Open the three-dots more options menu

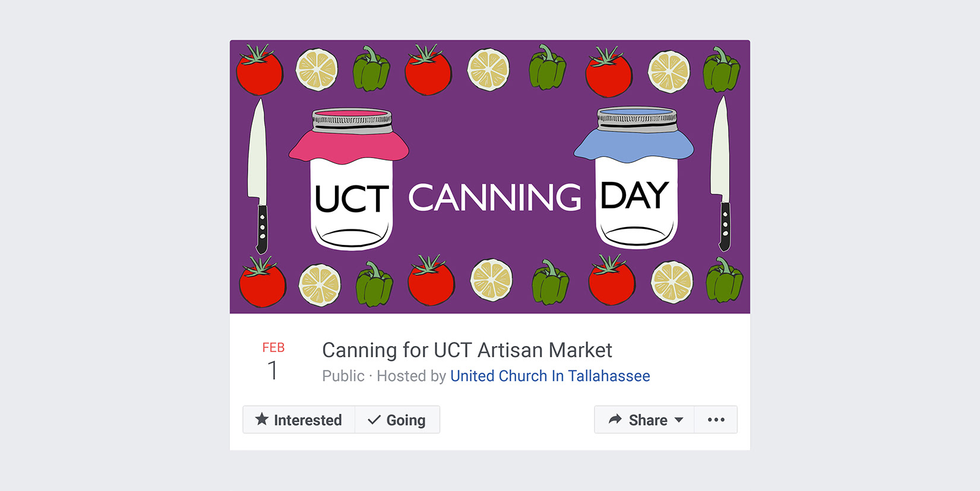point(716,420)
